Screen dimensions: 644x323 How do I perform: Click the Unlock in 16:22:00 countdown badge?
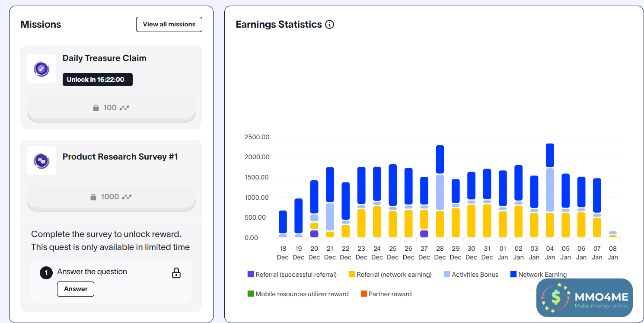(x=98, y=80)
